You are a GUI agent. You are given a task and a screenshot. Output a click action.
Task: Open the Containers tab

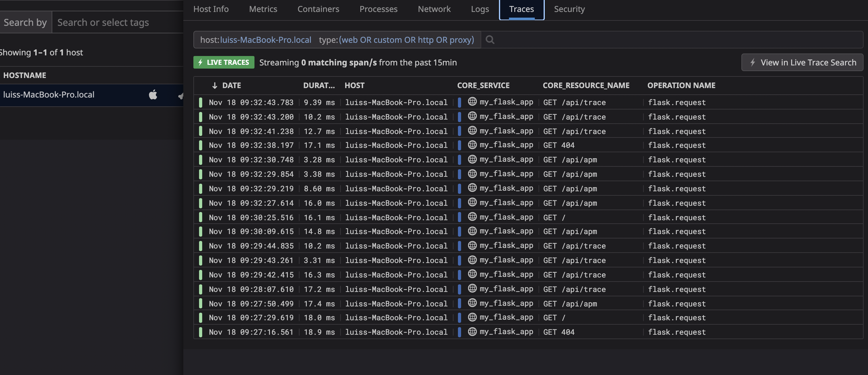pos(318,9)
